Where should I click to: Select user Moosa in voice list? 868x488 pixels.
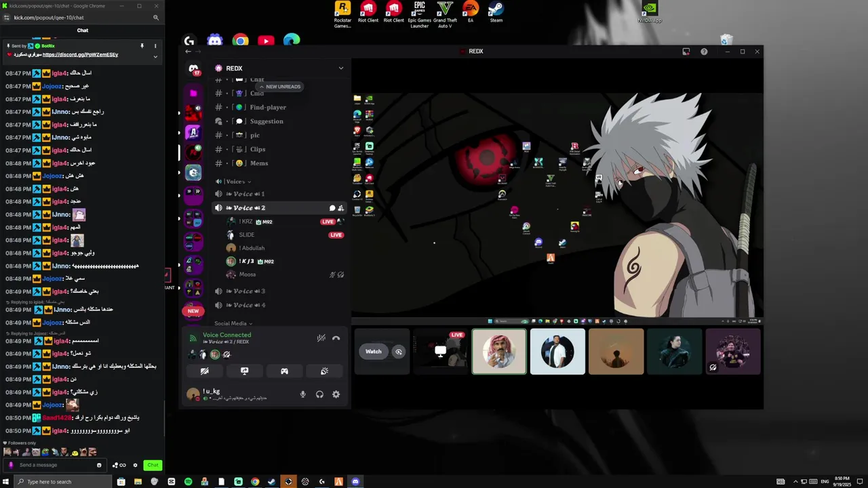285,274
